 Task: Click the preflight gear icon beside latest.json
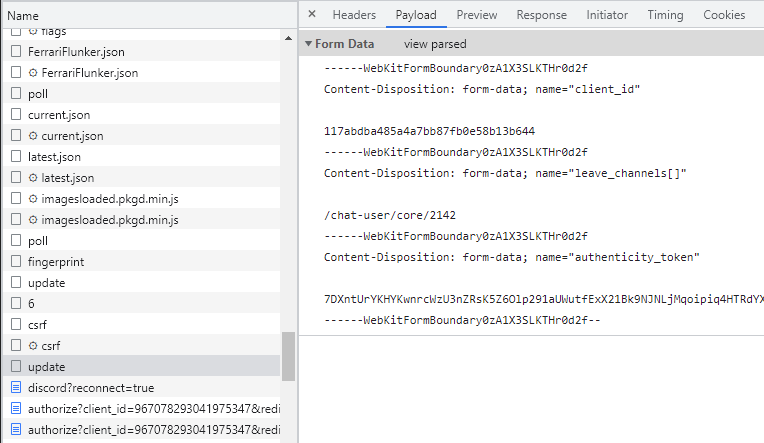(33, 178)
